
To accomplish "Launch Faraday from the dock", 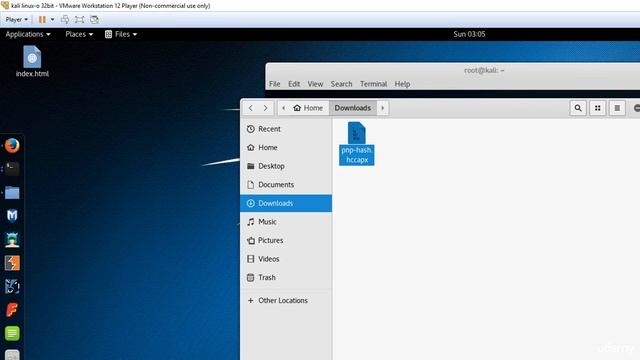I will coord(12,310).
